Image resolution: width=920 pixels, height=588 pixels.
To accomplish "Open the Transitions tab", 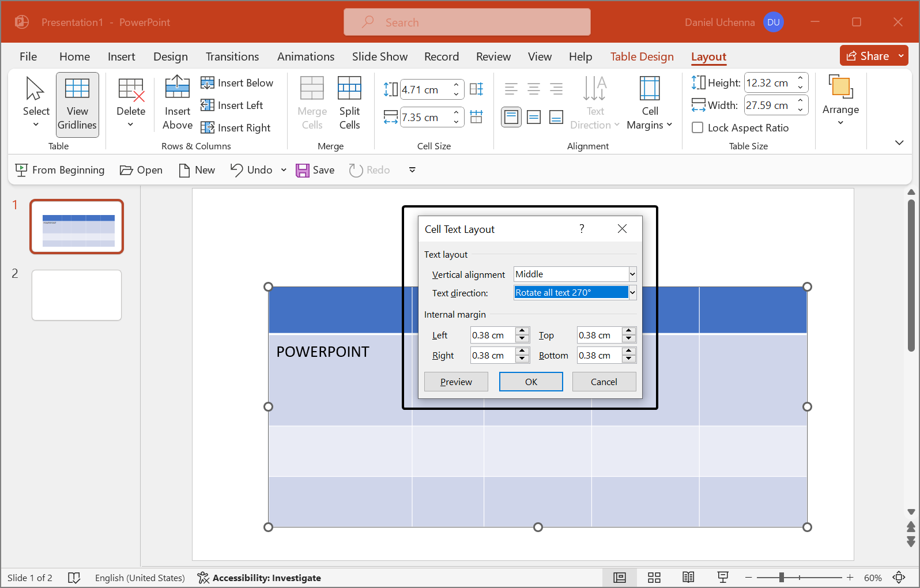I will (x=232, y=56).
